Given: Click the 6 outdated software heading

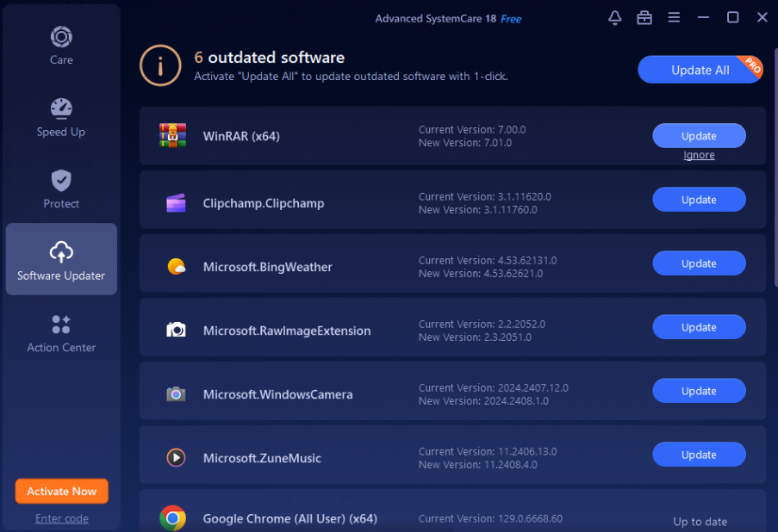Looking at the screenshot, I should point(269,58).
